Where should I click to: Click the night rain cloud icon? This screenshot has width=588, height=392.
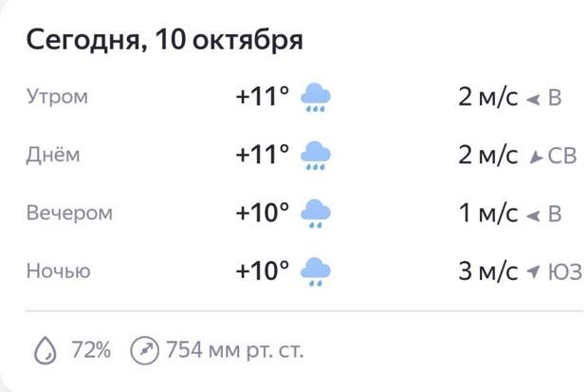[315, 271]
